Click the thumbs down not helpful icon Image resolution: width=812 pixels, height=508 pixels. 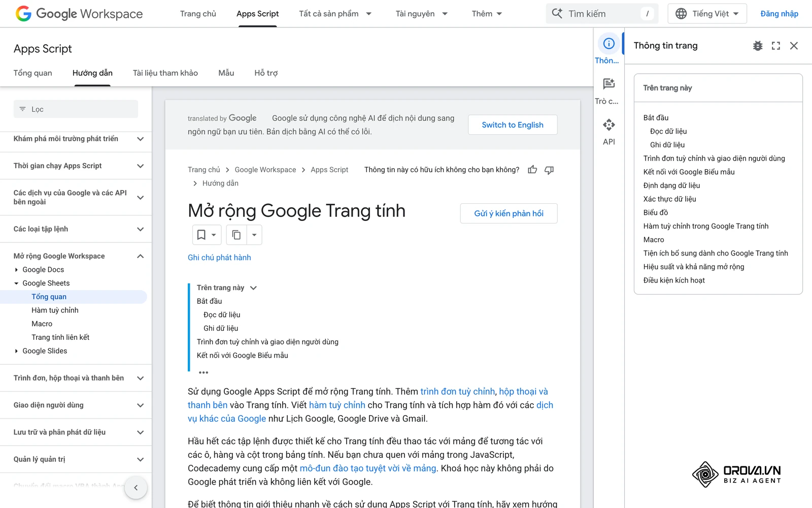click(549, 170)
